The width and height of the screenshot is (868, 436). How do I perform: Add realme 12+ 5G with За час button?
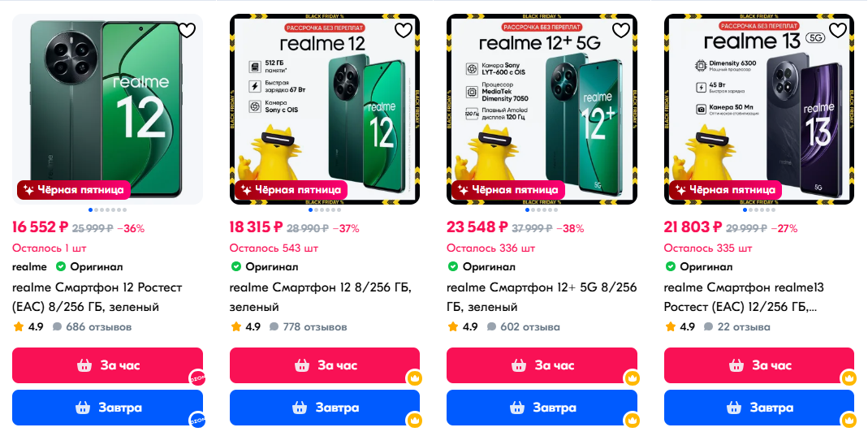[x=542, y=365]
